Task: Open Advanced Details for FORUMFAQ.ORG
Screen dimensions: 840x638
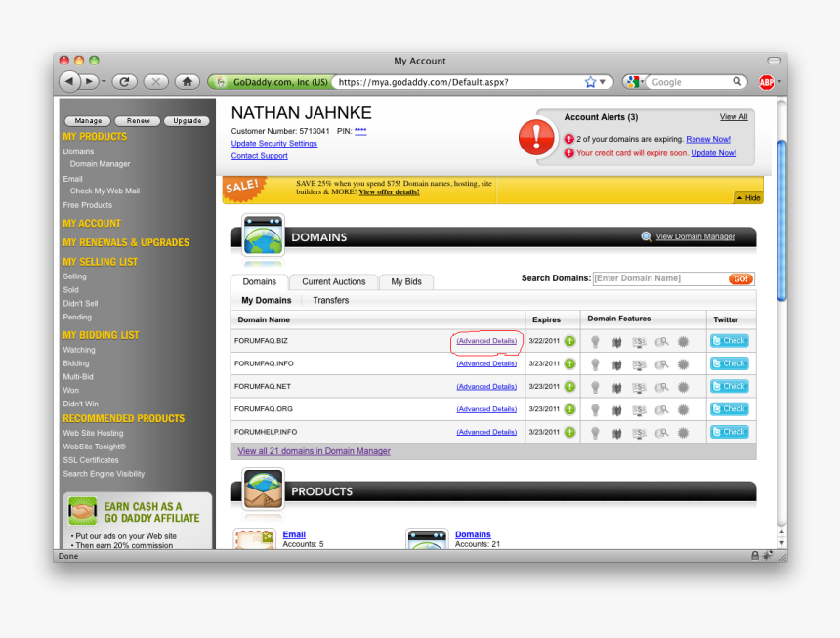Action: click(x=486, y=409)
